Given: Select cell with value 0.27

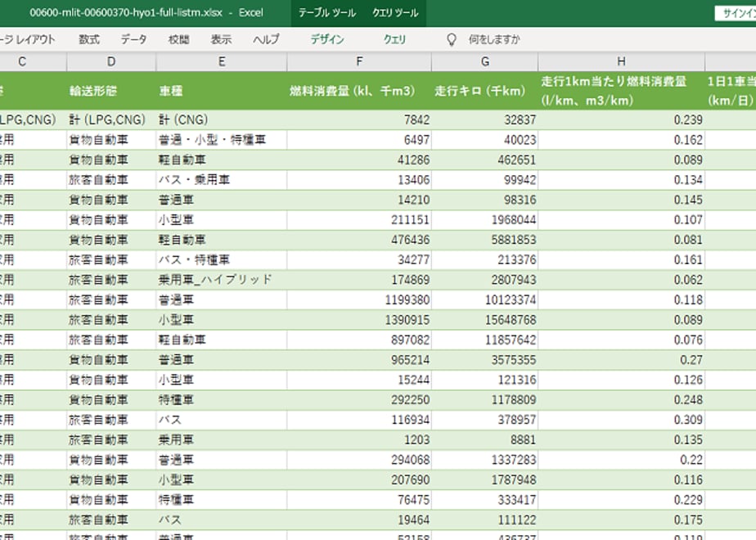Looking at the screenshot, I should (x=622, y=360).
